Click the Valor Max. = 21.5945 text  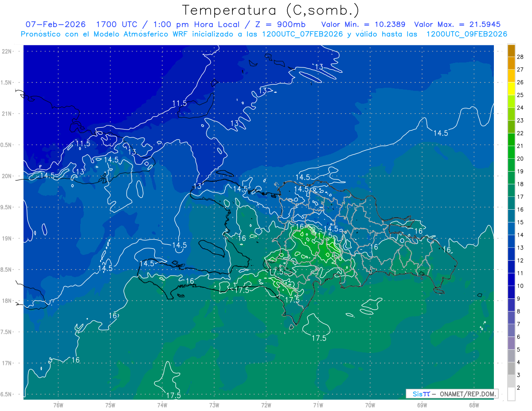click(x=458, y=24)
